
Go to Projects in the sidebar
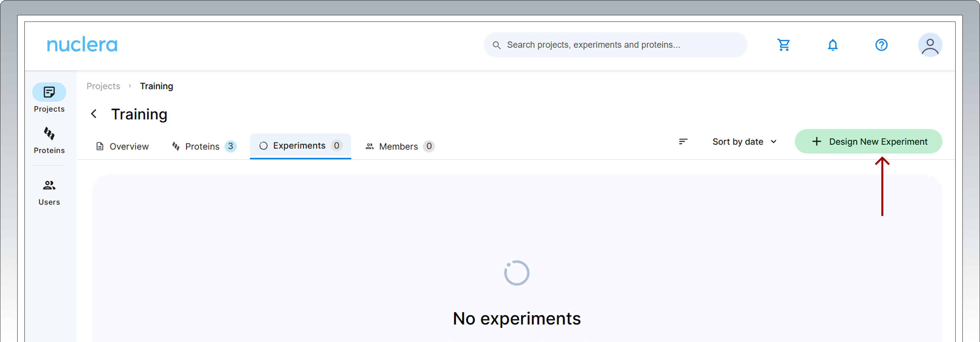[x=49, y=98]
